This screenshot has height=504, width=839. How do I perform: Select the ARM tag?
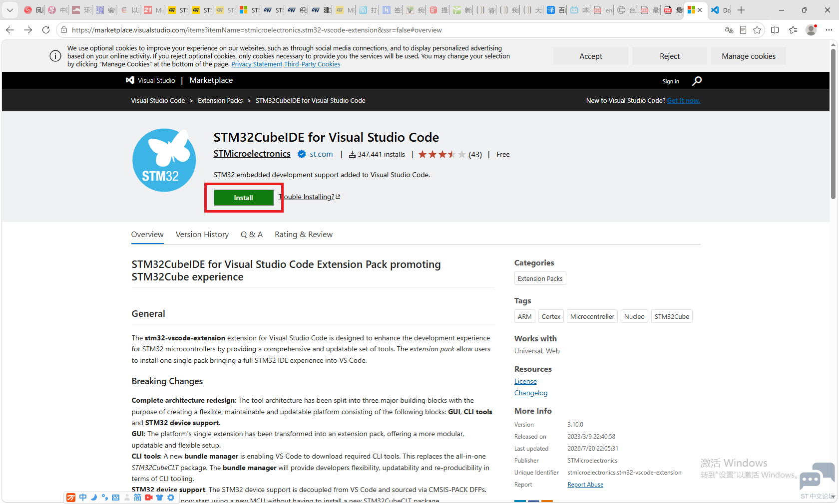click(525, 316)
